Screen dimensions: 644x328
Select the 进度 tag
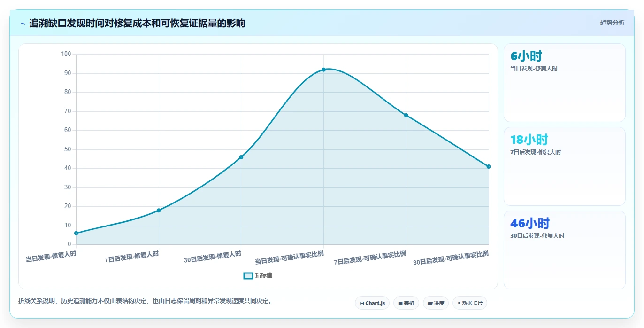click(x=436, y=303)
